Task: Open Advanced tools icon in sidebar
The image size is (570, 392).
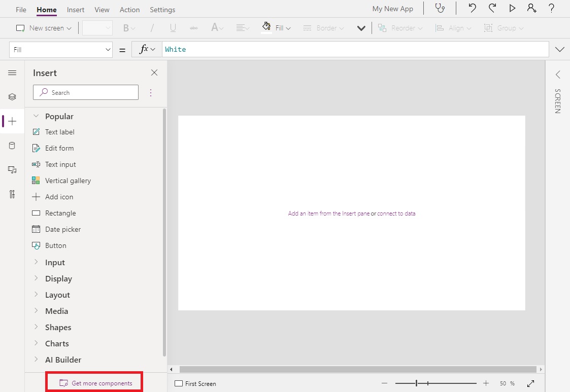Action: 12,194
